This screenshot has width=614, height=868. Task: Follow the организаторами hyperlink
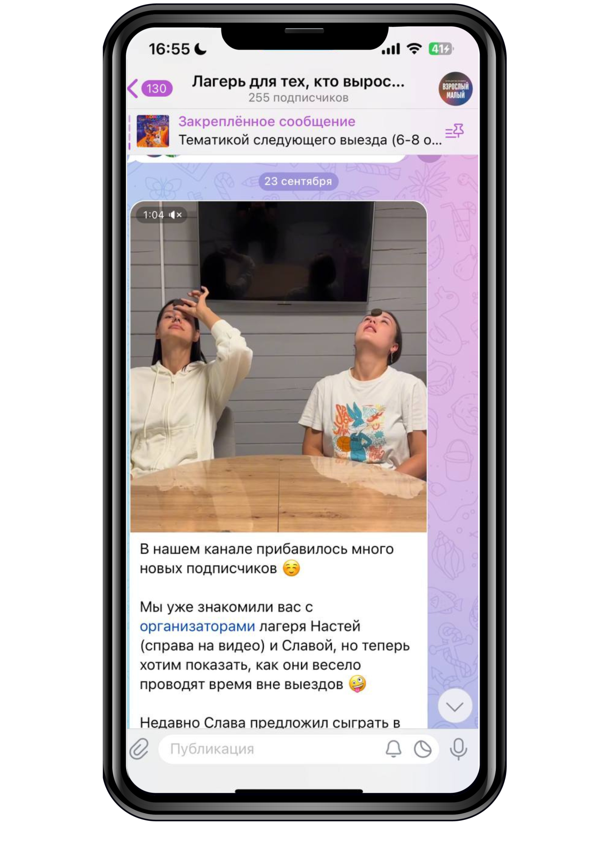click(x=197, y=627)
